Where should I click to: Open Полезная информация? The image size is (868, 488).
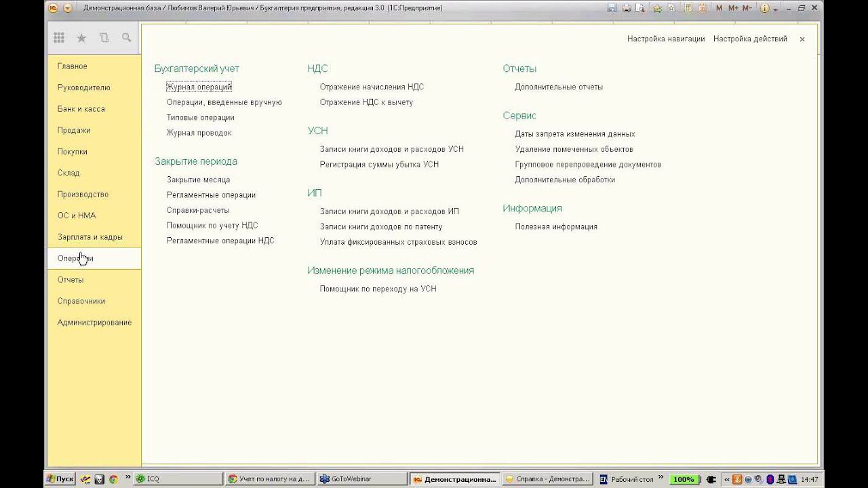[x=556, y=227]
